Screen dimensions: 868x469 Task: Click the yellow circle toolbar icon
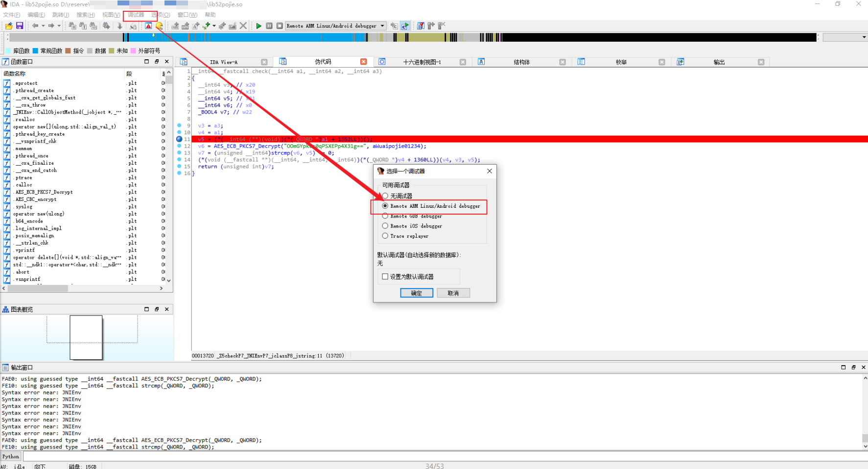159,26
